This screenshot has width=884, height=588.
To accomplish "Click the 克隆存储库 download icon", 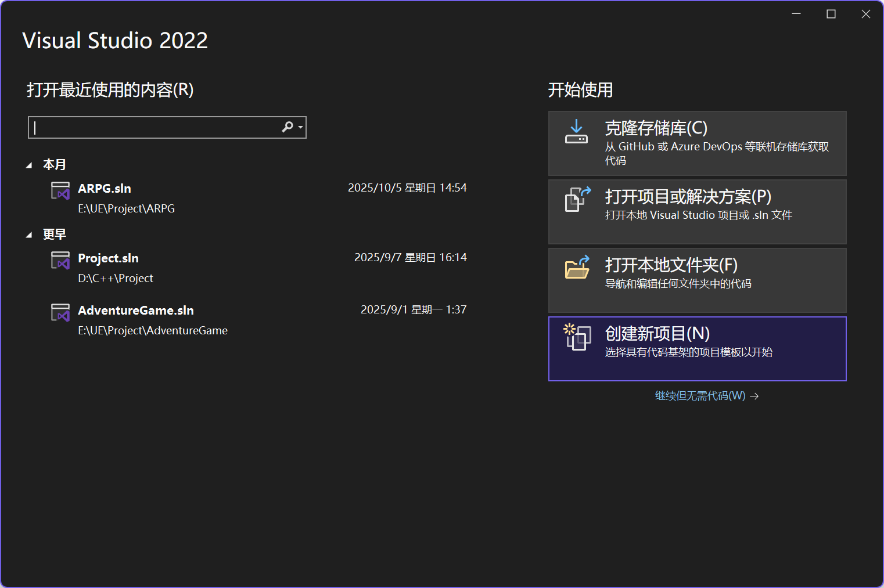I will (x=576, y=132).
